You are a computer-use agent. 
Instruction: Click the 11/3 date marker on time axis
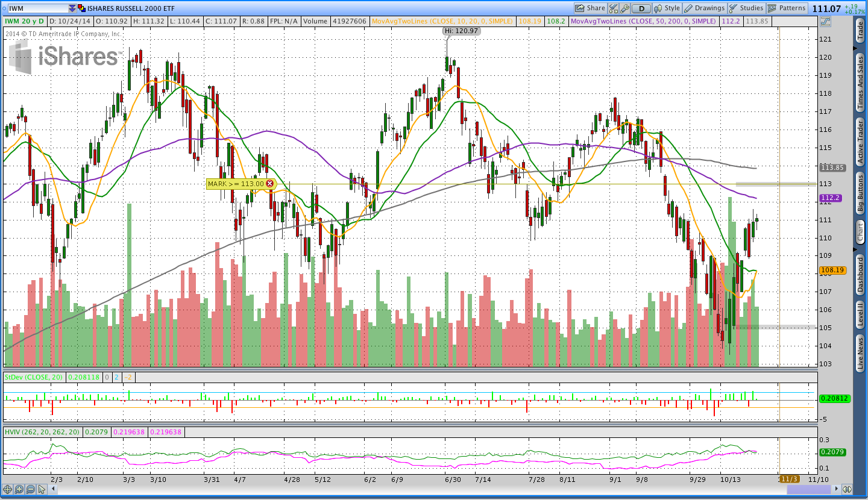(789, 479)
